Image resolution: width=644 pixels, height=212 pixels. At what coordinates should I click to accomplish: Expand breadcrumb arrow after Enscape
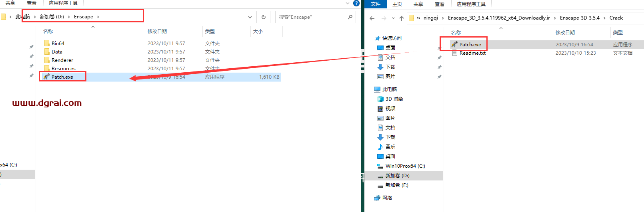(98, 17)
